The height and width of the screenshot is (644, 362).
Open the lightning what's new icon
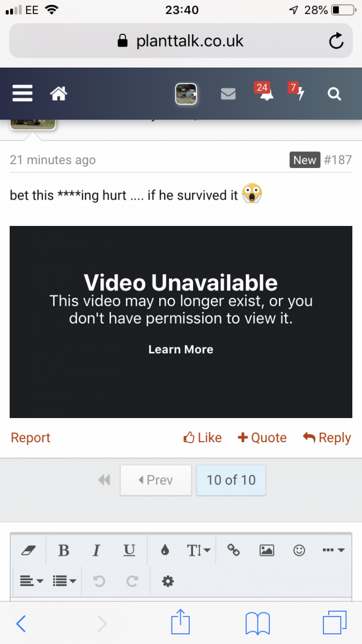click(298, 92)
